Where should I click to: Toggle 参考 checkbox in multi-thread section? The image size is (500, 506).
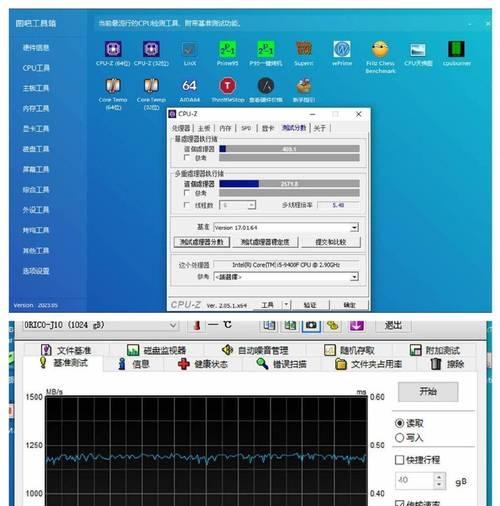[x=187, y=193]
